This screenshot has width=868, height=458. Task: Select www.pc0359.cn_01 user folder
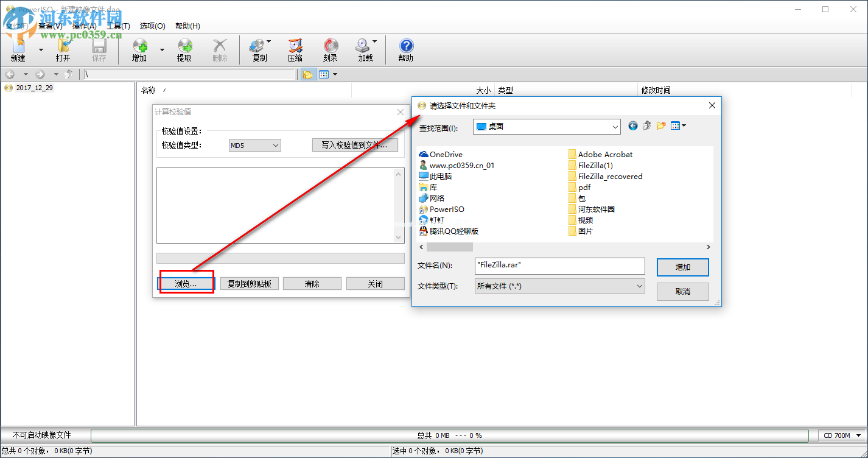[x=457, y=165]
